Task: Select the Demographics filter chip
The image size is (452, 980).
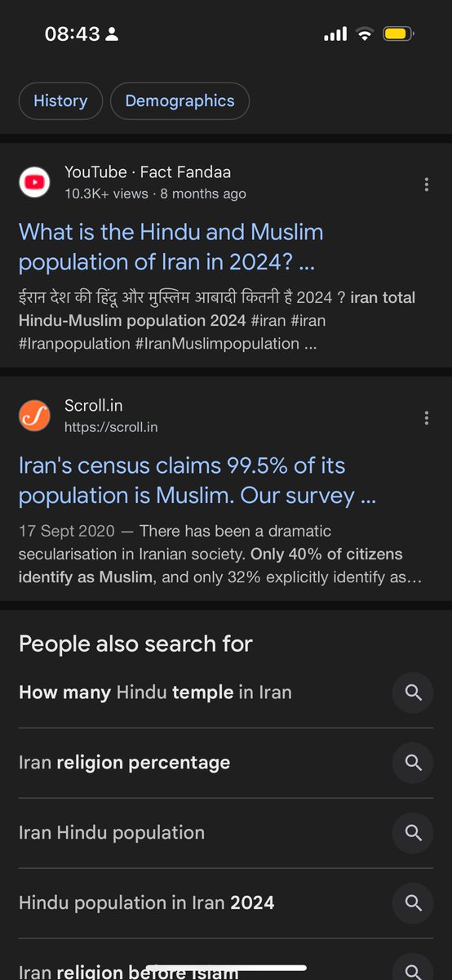Action: click(x=179, y=101)
